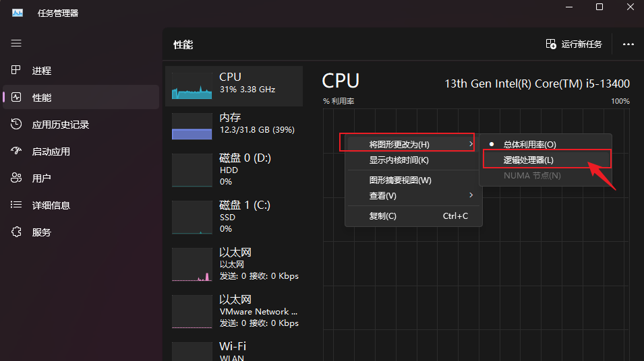The height and width of the screenshot is (361, 644).
Task: Click the Task Manager app icon
Action: point(18,13)
